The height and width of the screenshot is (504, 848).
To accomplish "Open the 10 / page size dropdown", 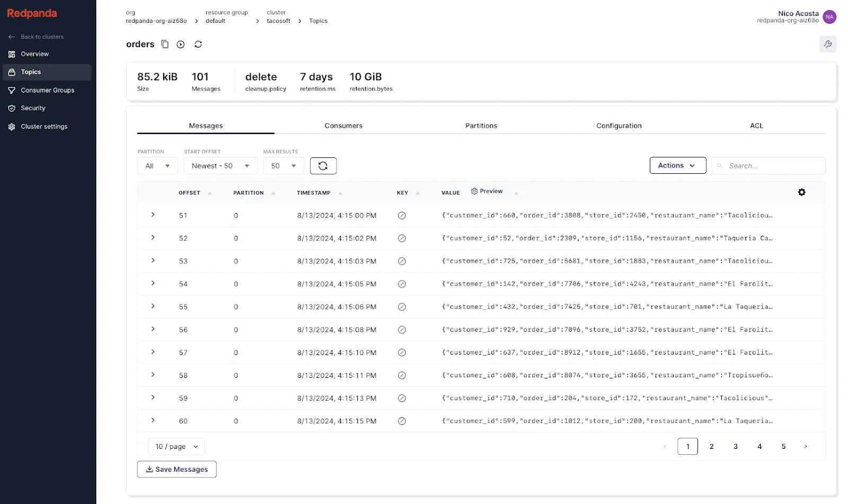I will (x=176, y=446).
